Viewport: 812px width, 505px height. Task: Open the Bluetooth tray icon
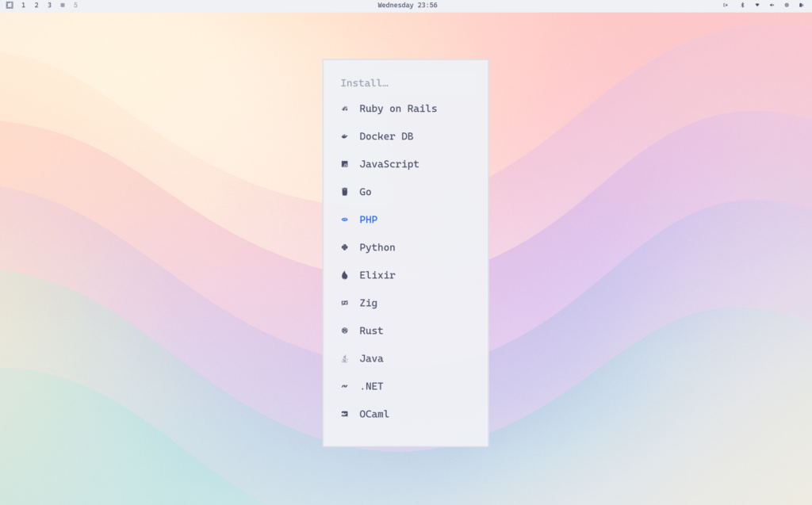pyautogui.click(x=742, y=6)
